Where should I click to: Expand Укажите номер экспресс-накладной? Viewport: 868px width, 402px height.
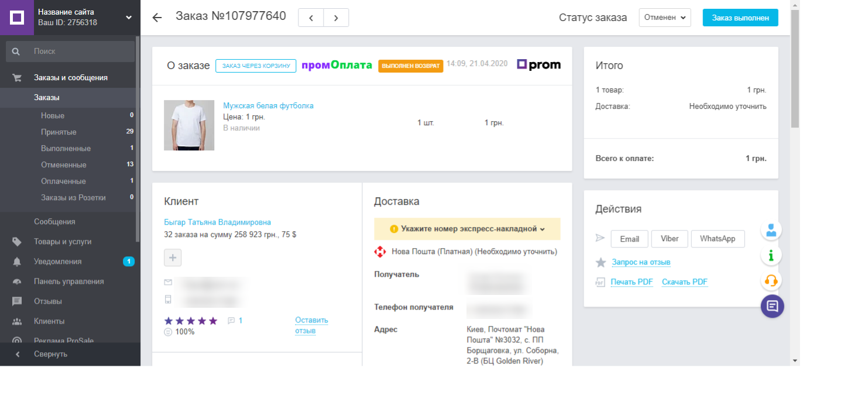click(x=467, y=229)
